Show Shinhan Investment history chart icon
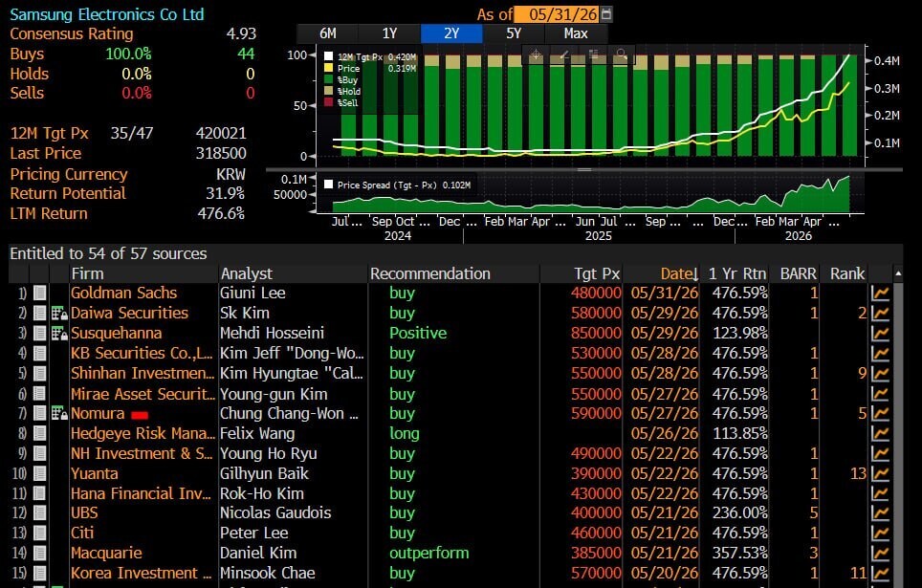The height and width of the screenshot is (588, 922). pos(880,373)
